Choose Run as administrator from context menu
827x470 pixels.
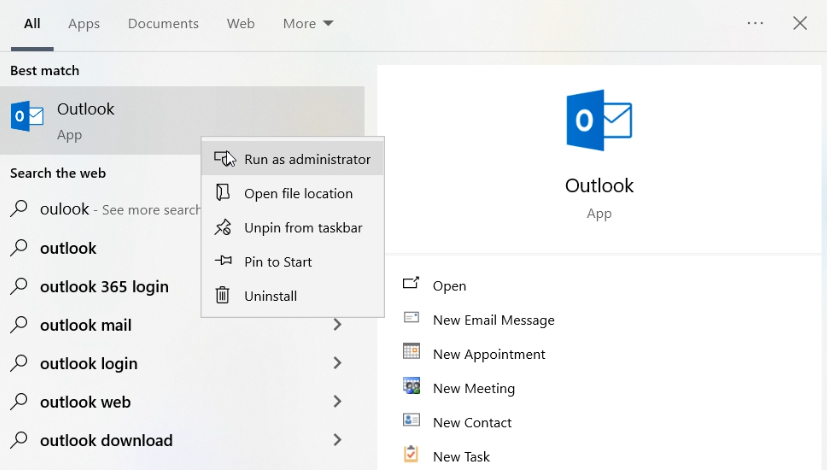pyautogui.click(x=293, y=159)
